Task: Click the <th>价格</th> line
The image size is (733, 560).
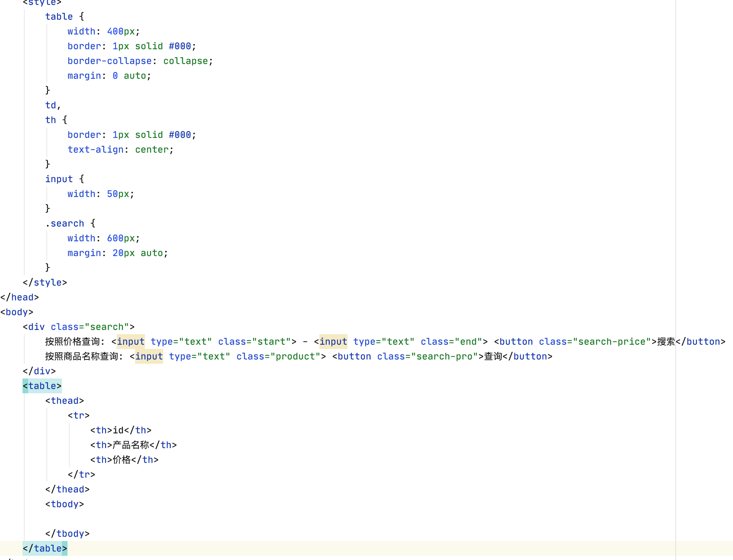Action: pyautogui.click(x=125, y=460)
